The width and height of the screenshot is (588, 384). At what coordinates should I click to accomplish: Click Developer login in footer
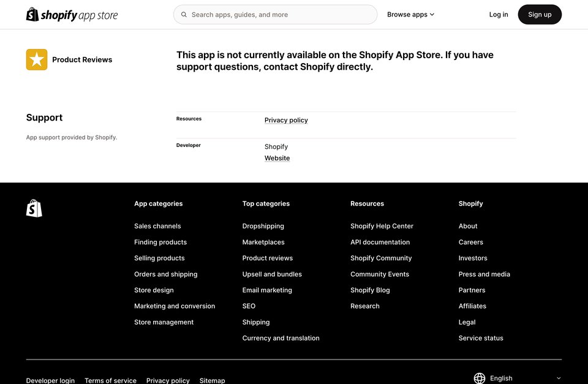tap(50, 380)
